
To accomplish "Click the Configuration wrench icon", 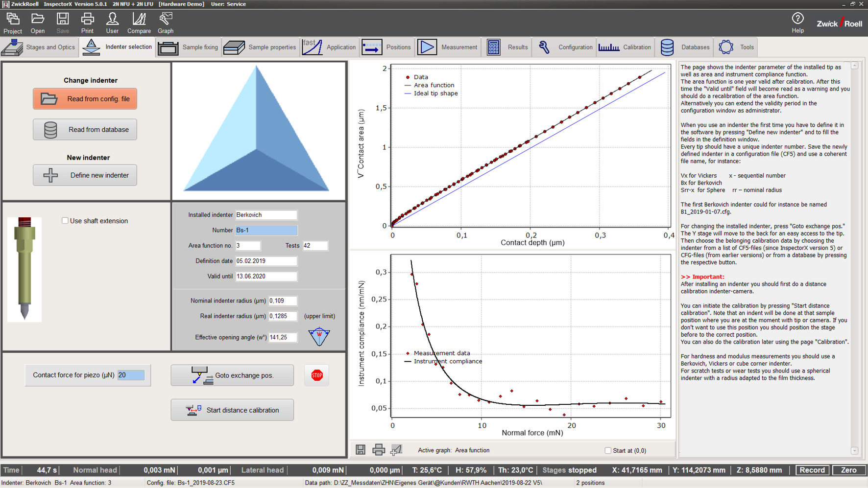I will [x=544, y=47].
